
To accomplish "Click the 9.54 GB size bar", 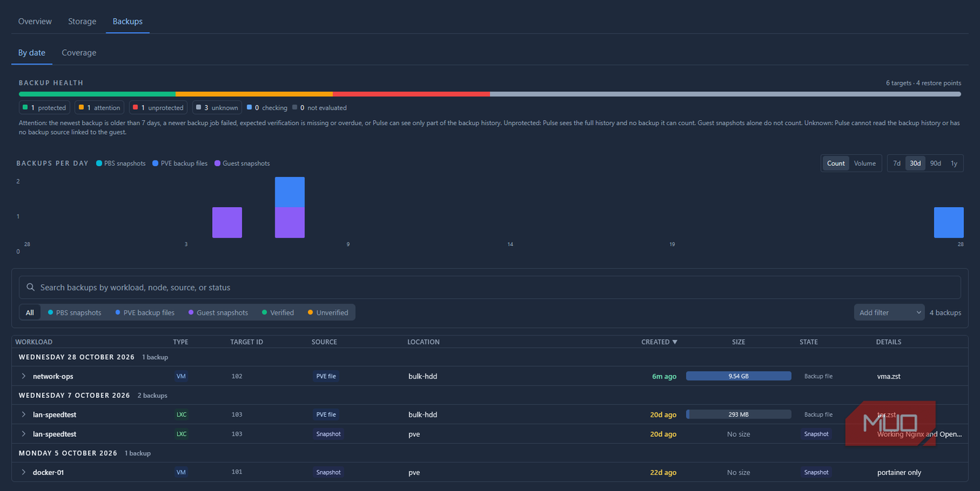I will coord(738,376).
